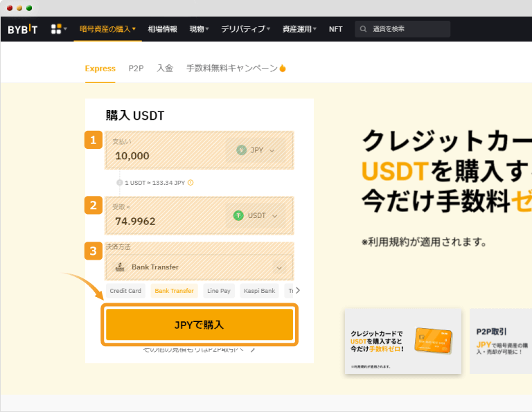Click the macOS green fullscreen button
This screenshot has width=532, height=412.
point(29,8)
